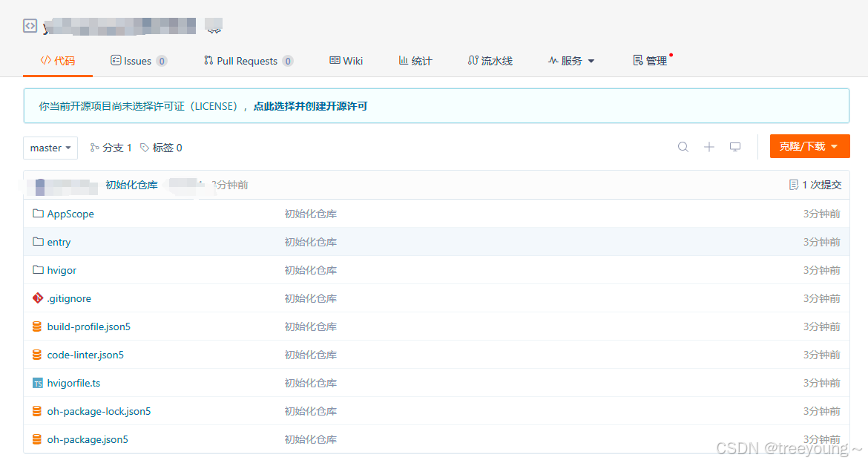This screenshot has height=463, width=868.
Task: Open the Pull Requests tab
Action: 248,61
